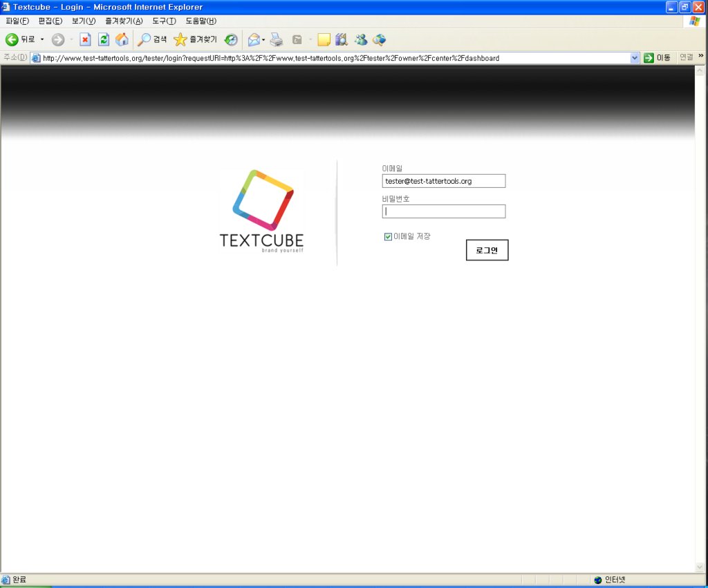The image size is (708, 588).
Task: Open the Back button history dropdown arrow
Action: pos(42,39)
